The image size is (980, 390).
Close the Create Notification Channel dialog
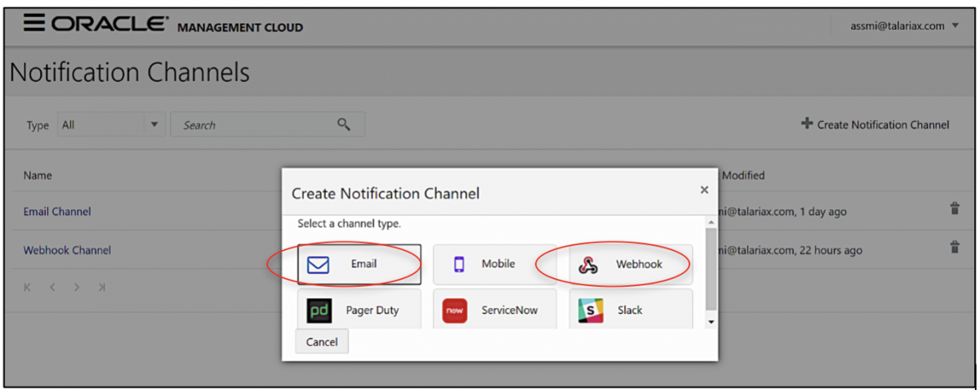pos(704,190)
